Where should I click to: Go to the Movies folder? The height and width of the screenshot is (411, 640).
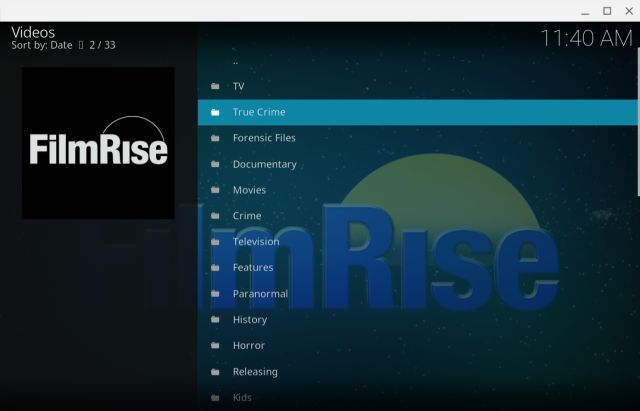point(417,190)
